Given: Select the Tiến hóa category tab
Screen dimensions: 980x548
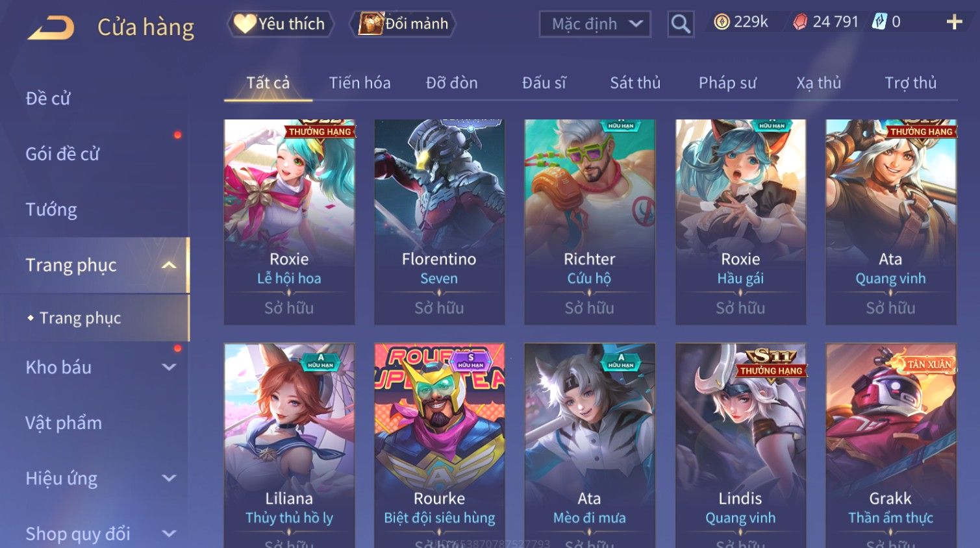Looking at the screenshot, I should (360, 83).
